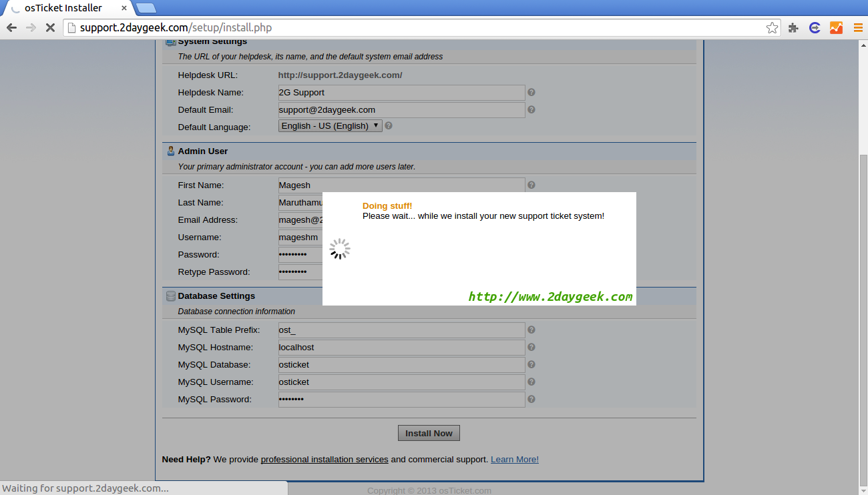868x495 pixels.
Task: Open the Chrome hamburger menu
Action: click(857, 28)
